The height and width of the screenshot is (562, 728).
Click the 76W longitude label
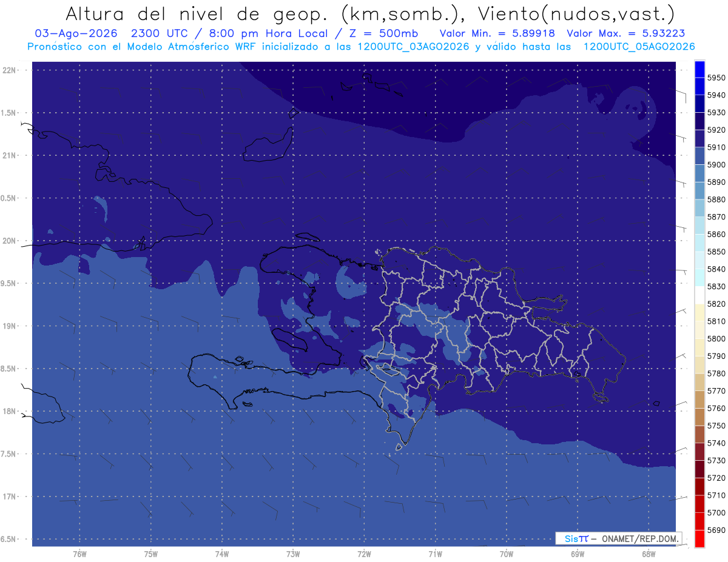(x=79, y=554)
